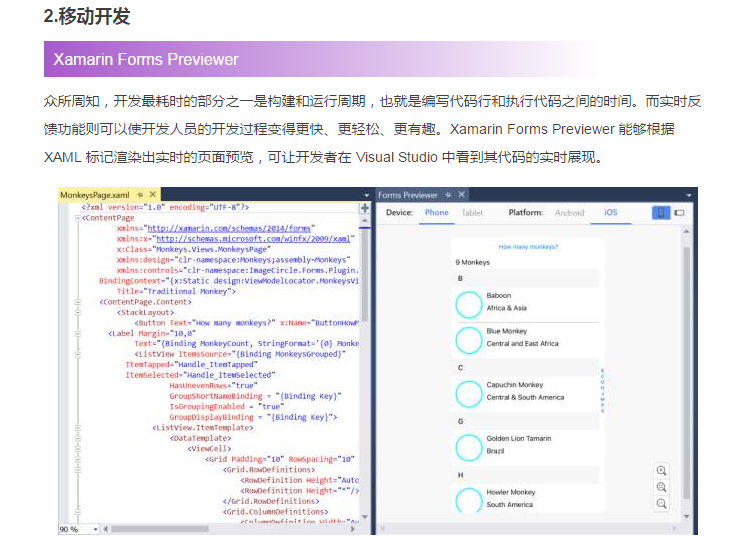Click the Baboon circle image placeholder
The width and height of the screenshot is (735, 542).
(x=469, y=305)
